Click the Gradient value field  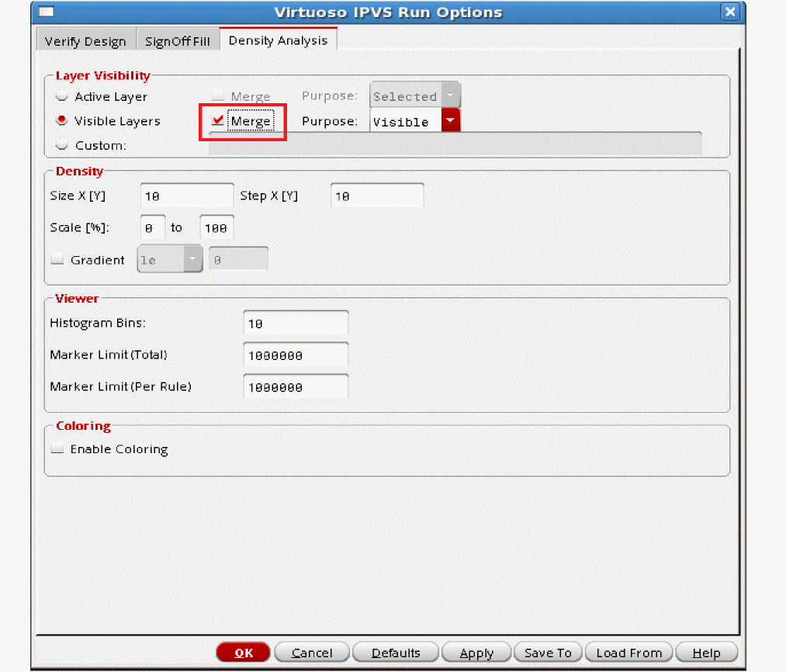coord(239,258)
